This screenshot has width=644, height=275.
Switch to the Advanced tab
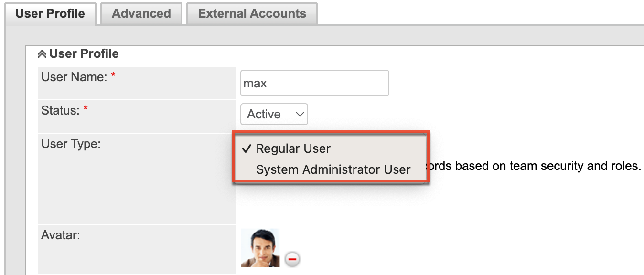pos(141,13)
